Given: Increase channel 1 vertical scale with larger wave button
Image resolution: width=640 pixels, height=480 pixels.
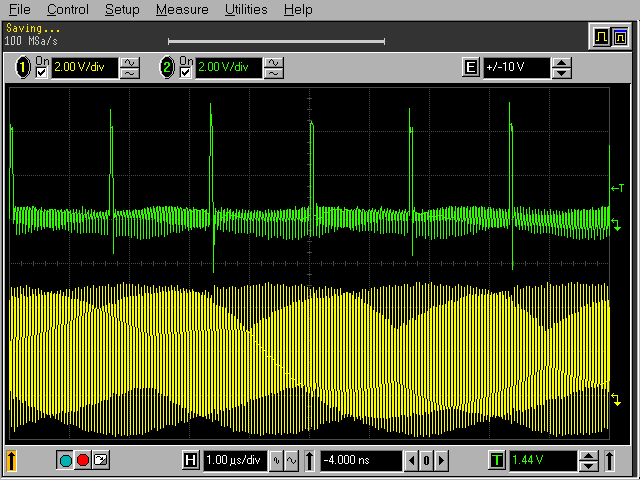Looking at the screenshot, I should pos(130,62).
